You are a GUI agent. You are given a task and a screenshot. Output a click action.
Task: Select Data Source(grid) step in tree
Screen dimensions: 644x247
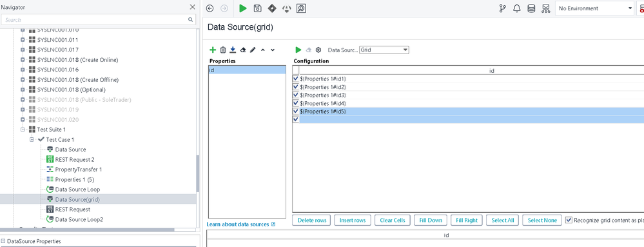point(77,199)
